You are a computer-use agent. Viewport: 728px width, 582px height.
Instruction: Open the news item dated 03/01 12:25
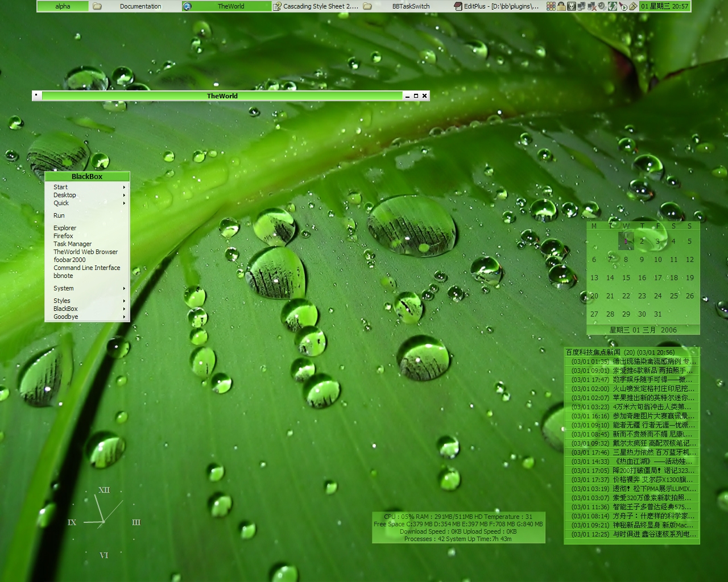(631, 534)
